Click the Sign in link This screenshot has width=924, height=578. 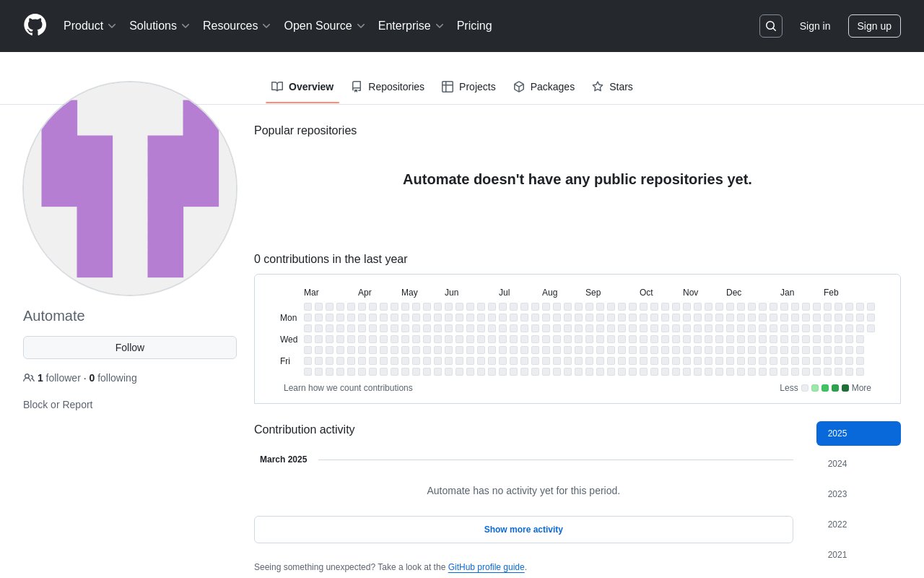pyautogui.click(x=815, y=26)
